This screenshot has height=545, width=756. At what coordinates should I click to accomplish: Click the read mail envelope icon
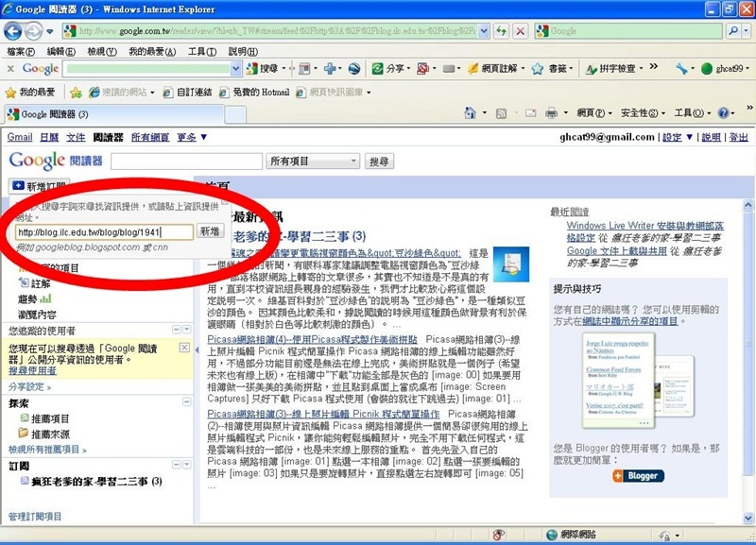point(531,113)
